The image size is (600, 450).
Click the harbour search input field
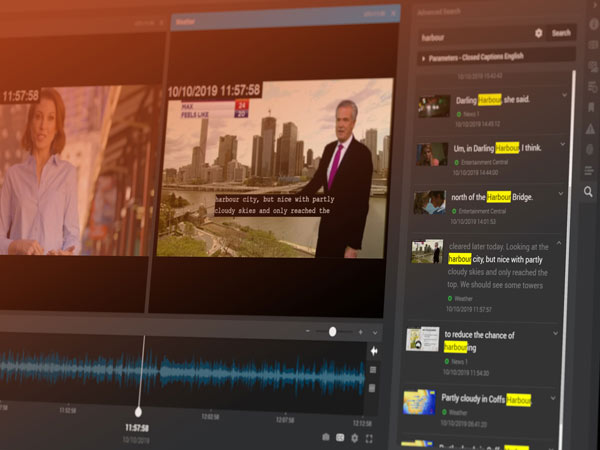[474, 37]
